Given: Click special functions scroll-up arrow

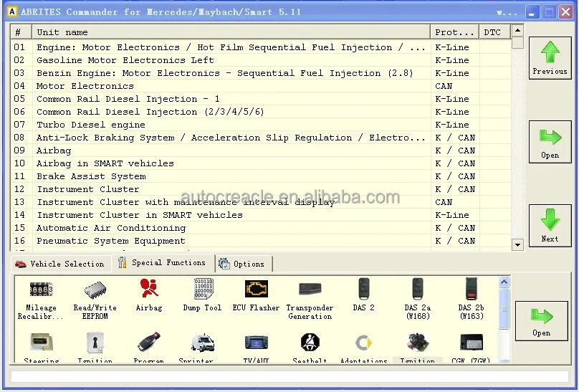Looking at the screenshot, I should (x=504, y=282).
